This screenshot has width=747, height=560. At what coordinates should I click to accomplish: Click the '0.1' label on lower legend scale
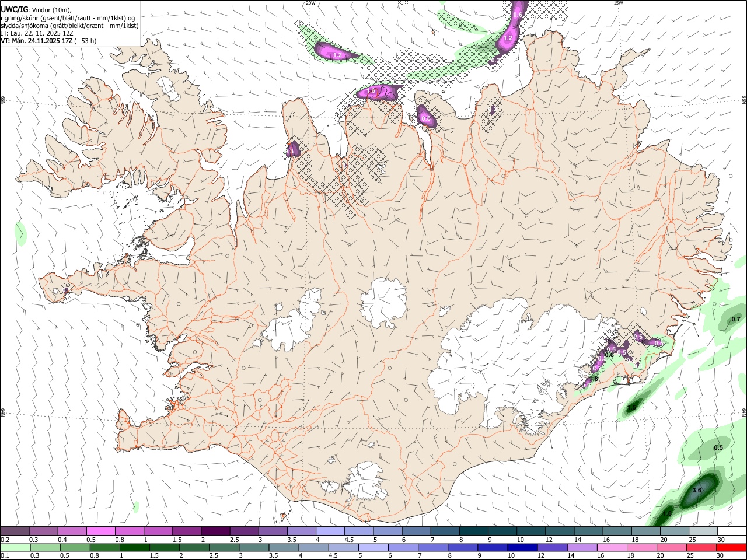click(x=5, y=556)
